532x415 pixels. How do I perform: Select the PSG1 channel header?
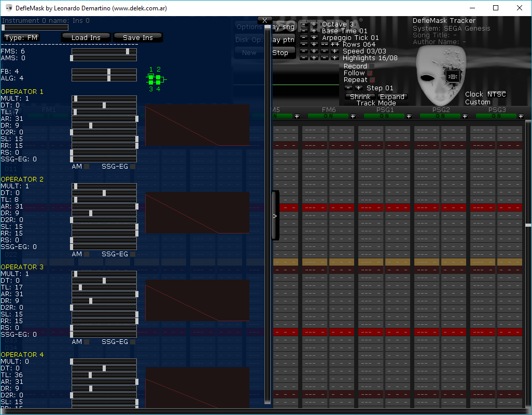tap(385, 110)
